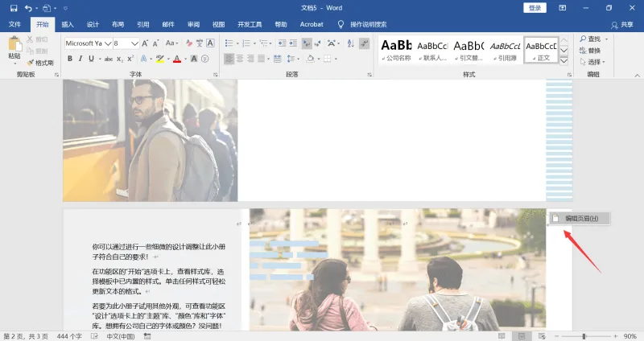Apply yellow text highlight color

pos(159,59)
